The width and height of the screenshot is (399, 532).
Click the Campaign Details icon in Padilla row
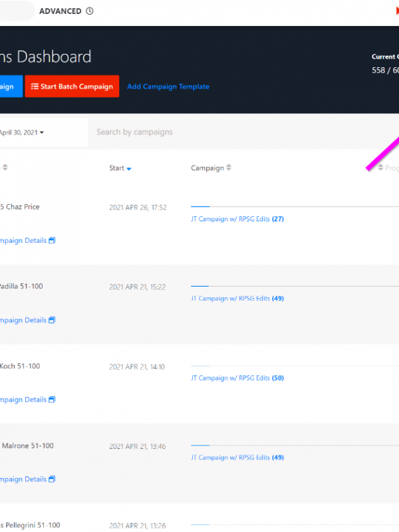coord(53,321)
